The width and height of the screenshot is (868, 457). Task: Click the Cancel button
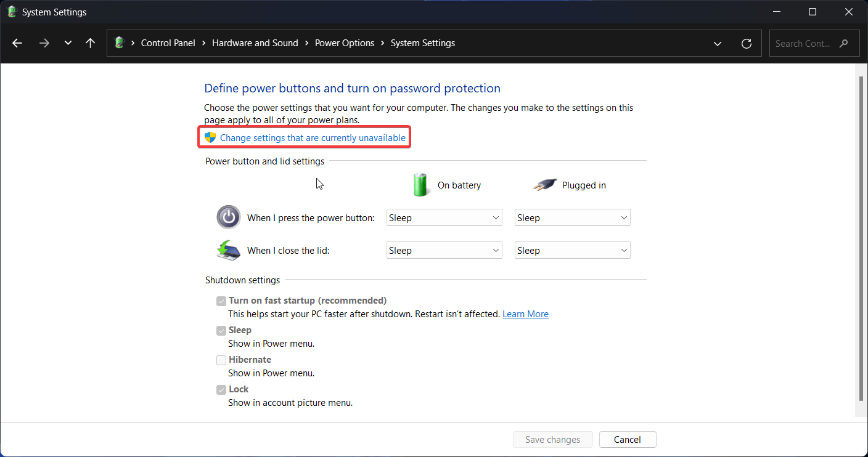[628, 440]
